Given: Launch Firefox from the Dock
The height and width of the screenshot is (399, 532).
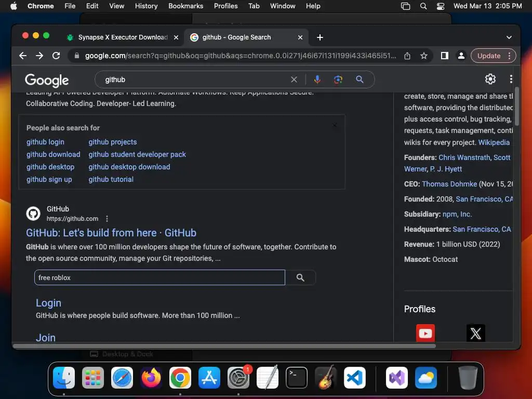Looking at the screenshot, I should [x=151, y=378].
